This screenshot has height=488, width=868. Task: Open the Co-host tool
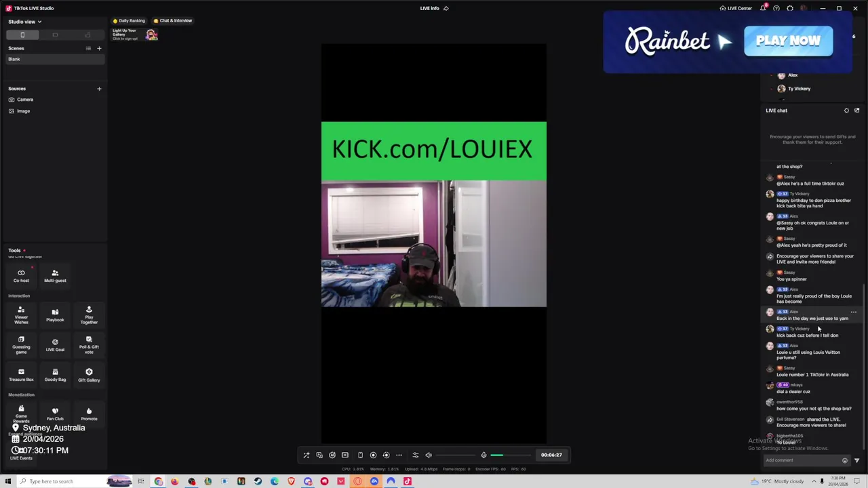coord(21,276)
